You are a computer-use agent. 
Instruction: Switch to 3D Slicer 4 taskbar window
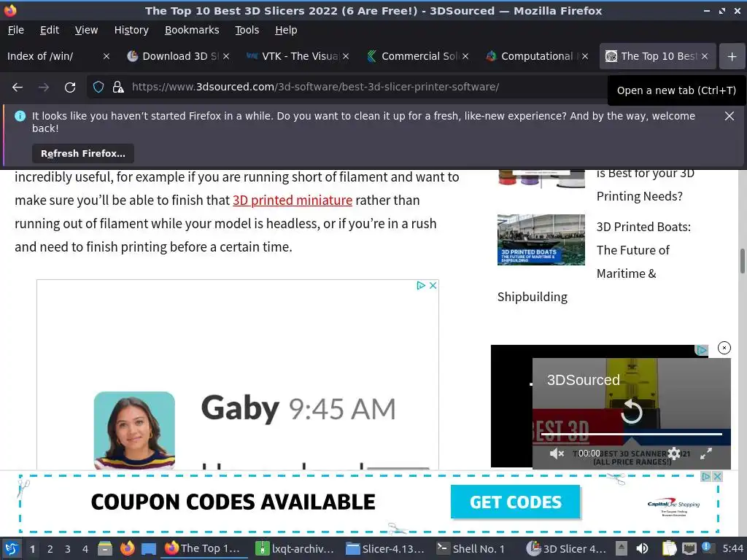point(566,548)
